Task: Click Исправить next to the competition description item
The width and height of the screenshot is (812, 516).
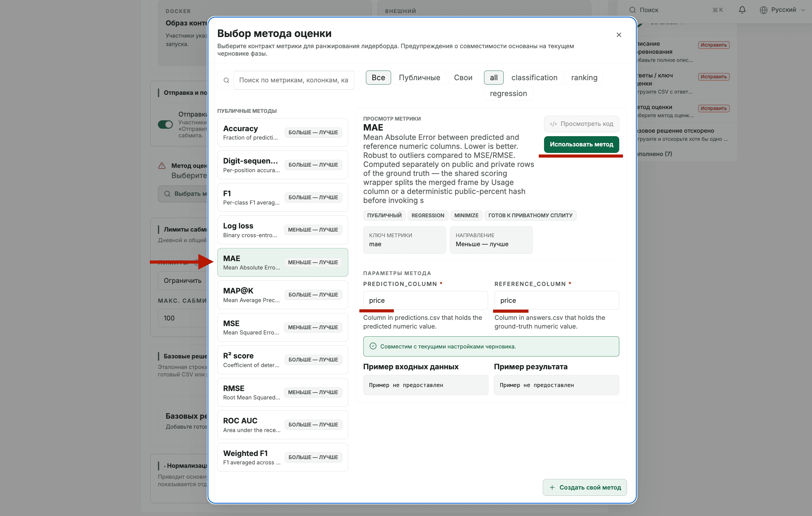Action: tap(713, 45)
